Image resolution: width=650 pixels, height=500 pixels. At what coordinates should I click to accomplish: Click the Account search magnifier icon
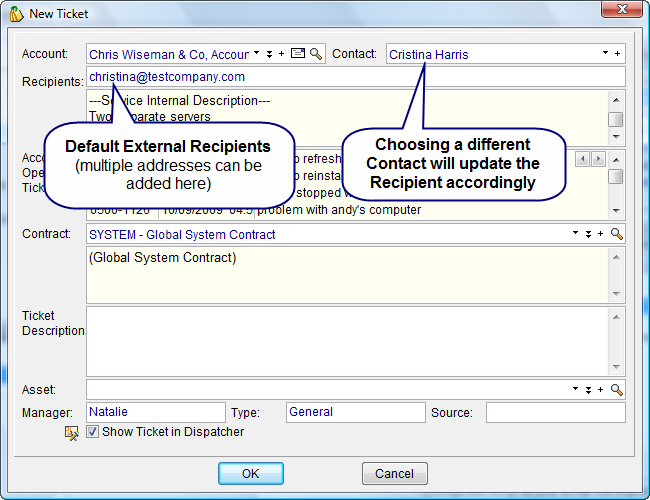click(x=316, y=54)
